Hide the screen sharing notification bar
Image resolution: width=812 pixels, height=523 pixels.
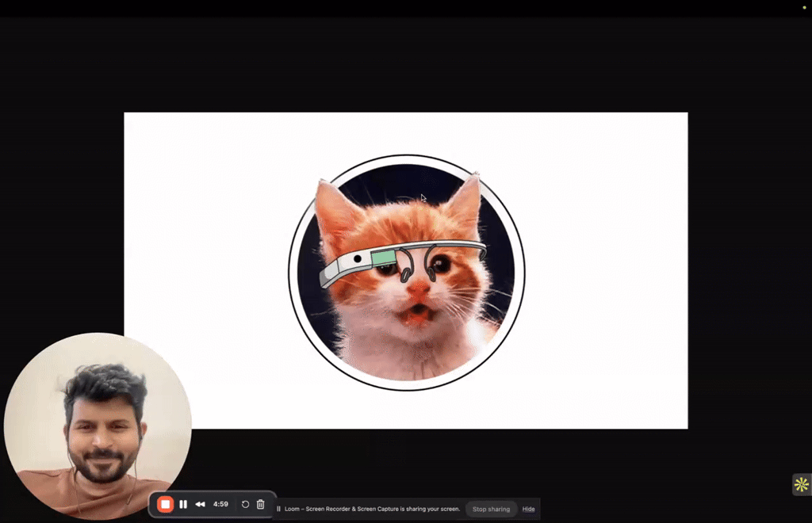(x=528, y=509)
